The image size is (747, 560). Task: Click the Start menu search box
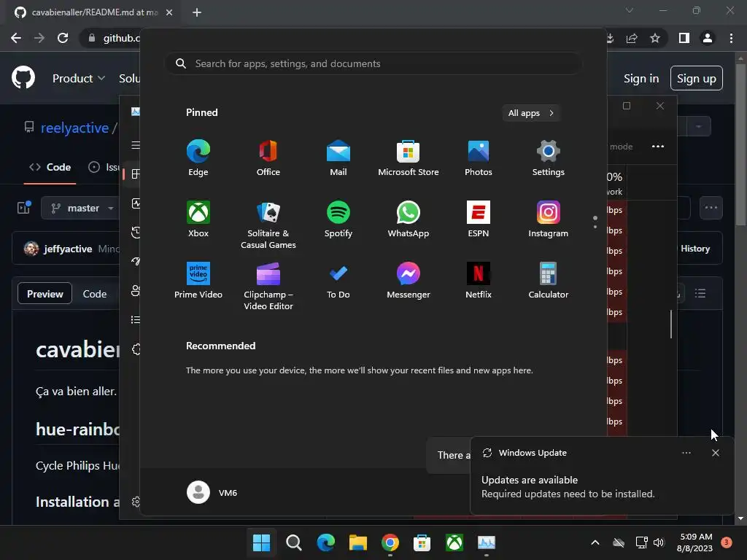click(x=373, y=64)
